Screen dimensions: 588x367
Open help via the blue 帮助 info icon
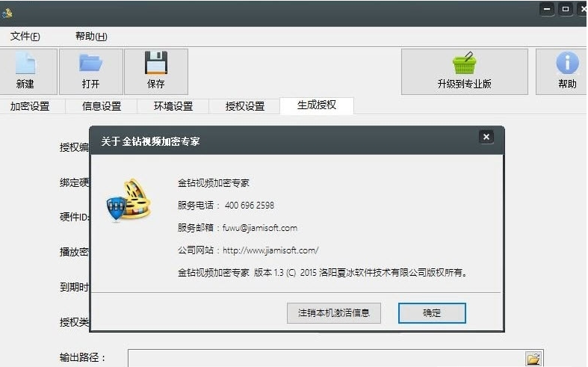(x=567, y=63)
